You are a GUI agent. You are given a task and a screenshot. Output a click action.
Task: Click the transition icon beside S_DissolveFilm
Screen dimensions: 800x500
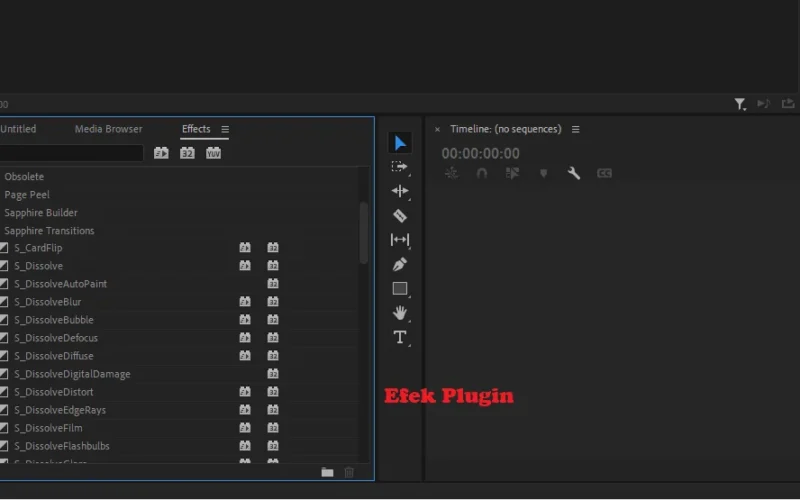(4, 428)
